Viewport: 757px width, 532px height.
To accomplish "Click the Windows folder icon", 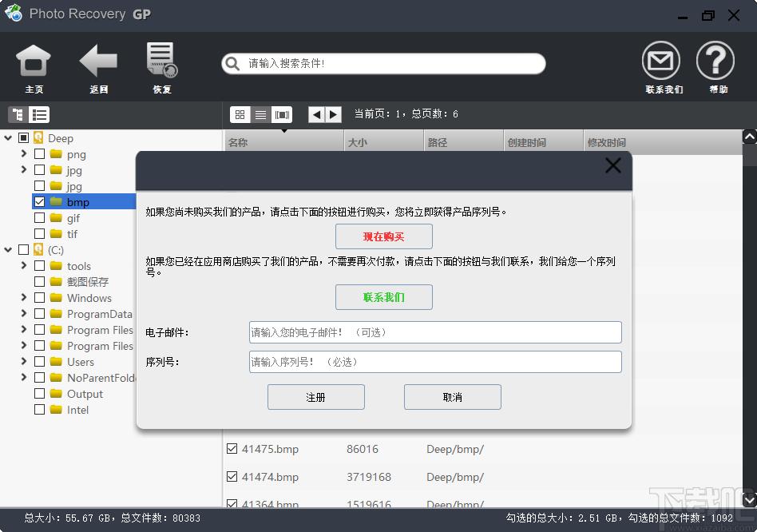I will (x=56, y=297).
